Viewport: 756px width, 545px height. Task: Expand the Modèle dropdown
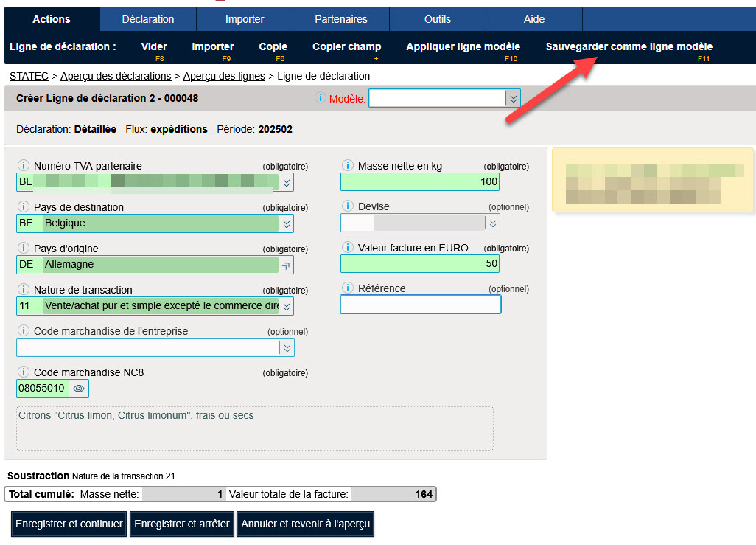click(513, 99)
